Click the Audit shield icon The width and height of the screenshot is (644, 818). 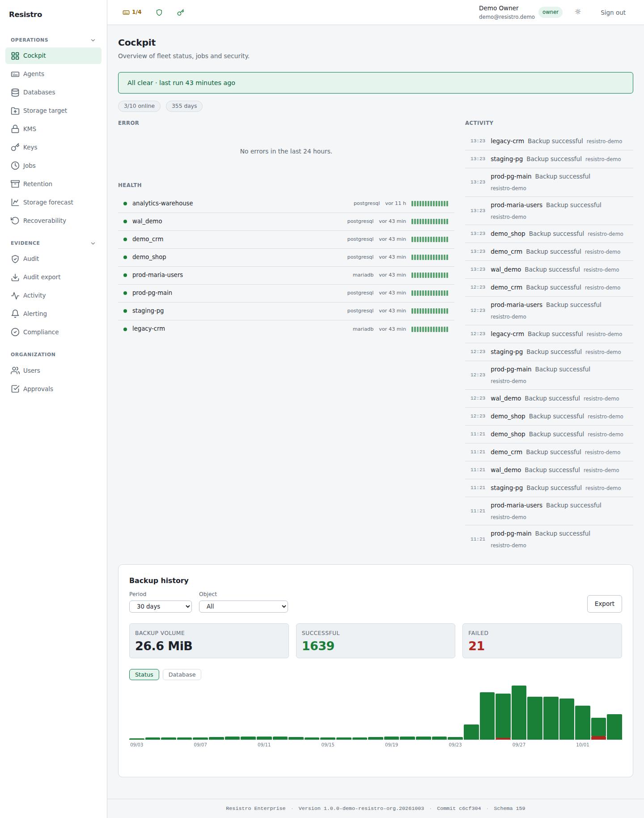tap(15, 259)
